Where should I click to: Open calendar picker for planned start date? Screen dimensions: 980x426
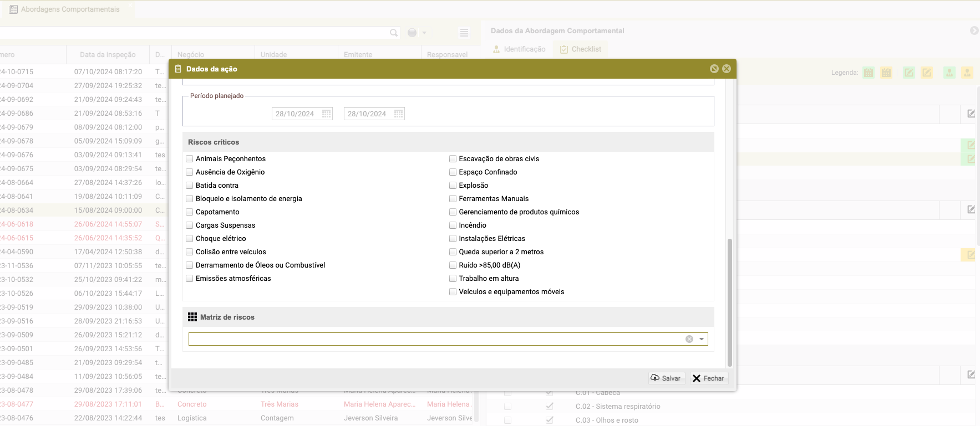(x=327, y=114)
